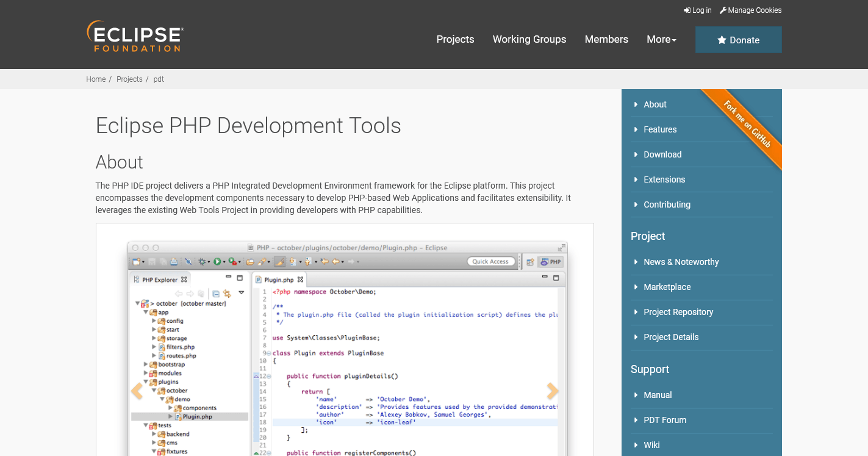Open the Download link in the sidebar

662,154
